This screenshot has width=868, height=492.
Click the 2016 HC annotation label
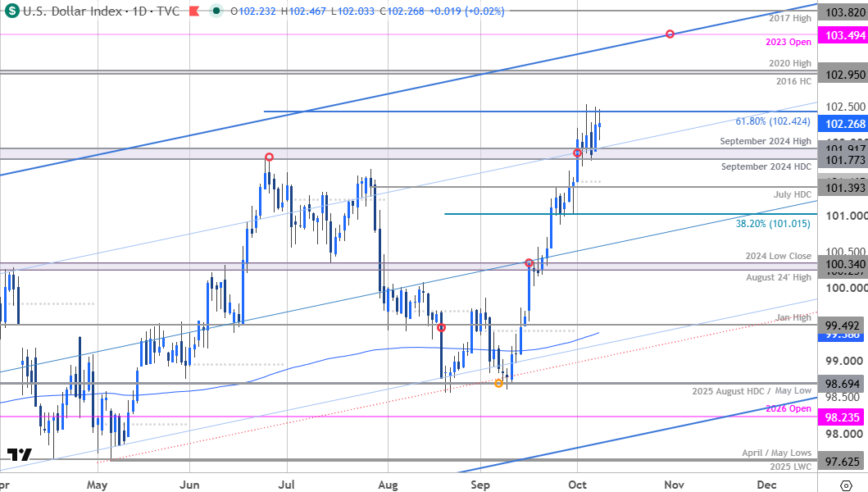(793, 81)
